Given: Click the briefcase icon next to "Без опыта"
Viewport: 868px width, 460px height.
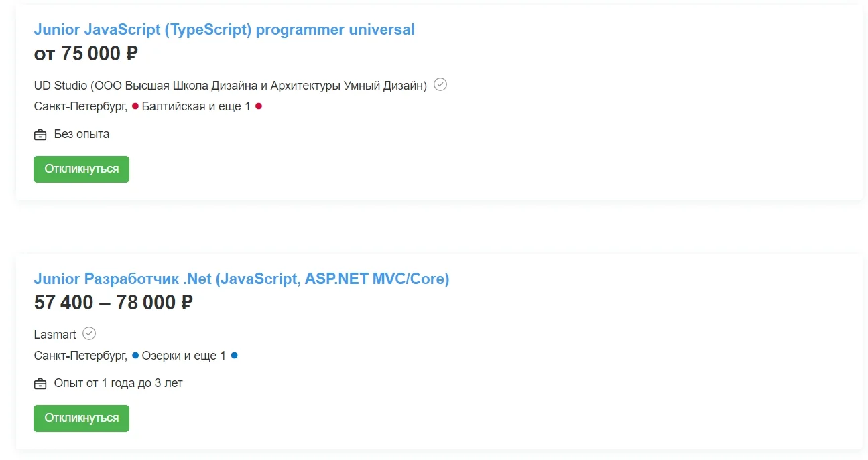Looking at the screenshot, I should (x=40, y=135).
